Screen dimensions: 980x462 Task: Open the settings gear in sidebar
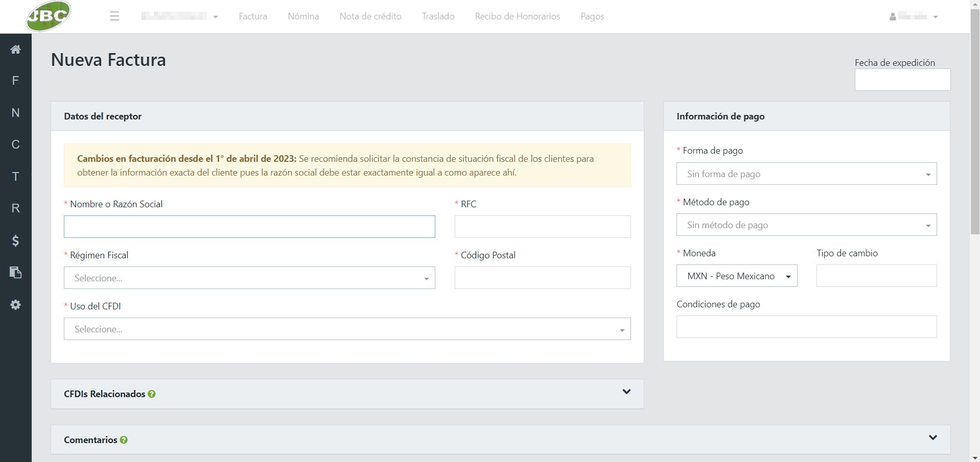point(16,305)
